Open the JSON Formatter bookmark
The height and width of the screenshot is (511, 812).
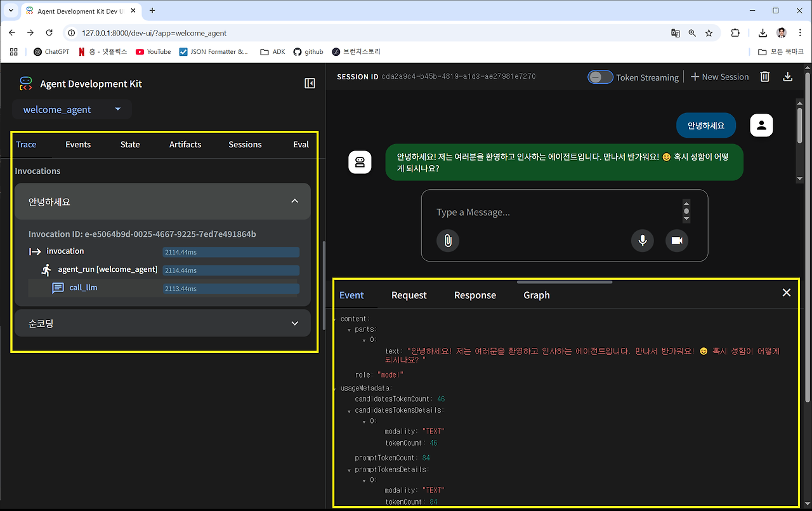pos(214,52)
